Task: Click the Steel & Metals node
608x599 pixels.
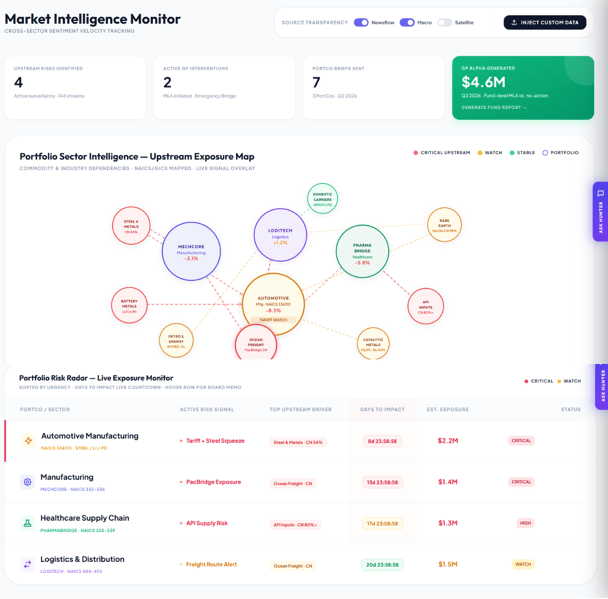Action: pos(131,226)
